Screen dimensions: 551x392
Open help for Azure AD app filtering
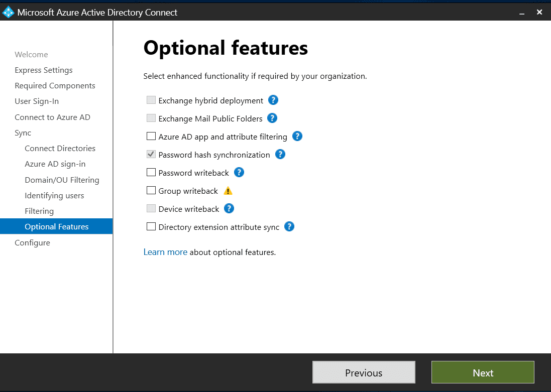click(297, 137)
